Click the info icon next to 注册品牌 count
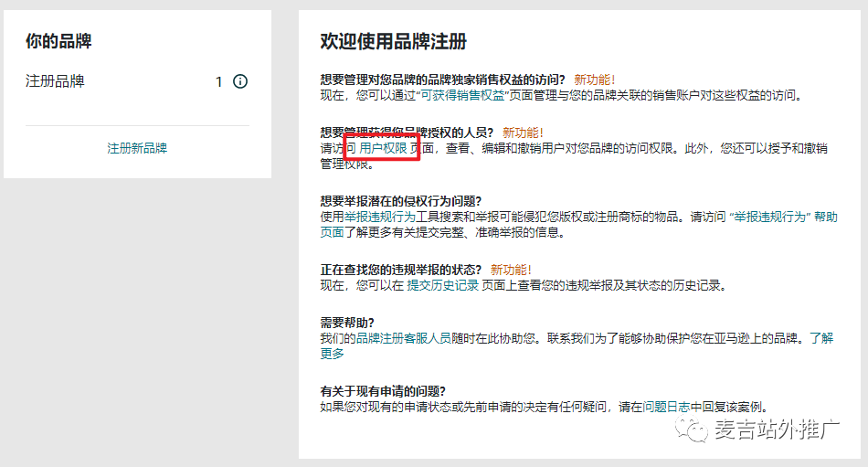Screen dimensions: 868x467 click(x=239, y=81)
